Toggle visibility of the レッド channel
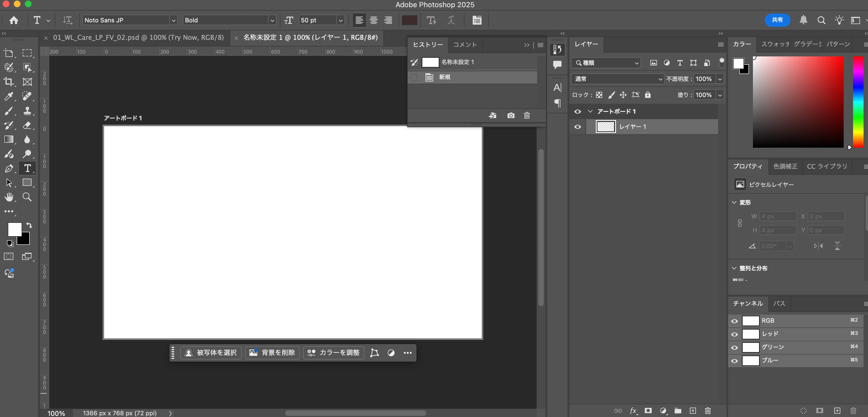This screenshot has height=417, width=868. [x=734, y=334]
